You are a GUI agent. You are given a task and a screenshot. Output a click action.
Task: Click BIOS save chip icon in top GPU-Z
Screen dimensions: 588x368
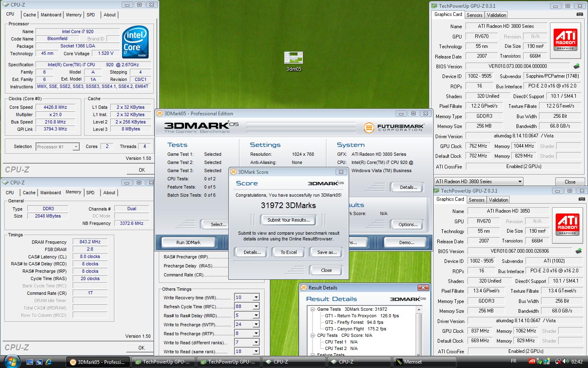(x=577, y=66)
